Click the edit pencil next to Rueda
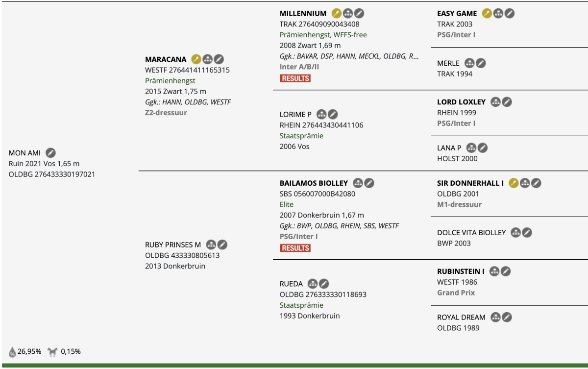The image size is (588, 369). [x=324, y=284]
